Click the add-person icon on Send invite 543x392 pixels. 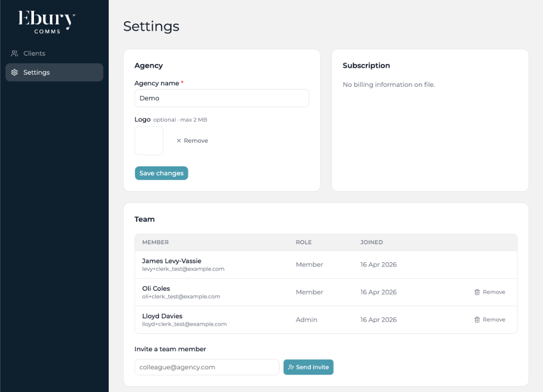pyautogui.click(x=291, y=367)
